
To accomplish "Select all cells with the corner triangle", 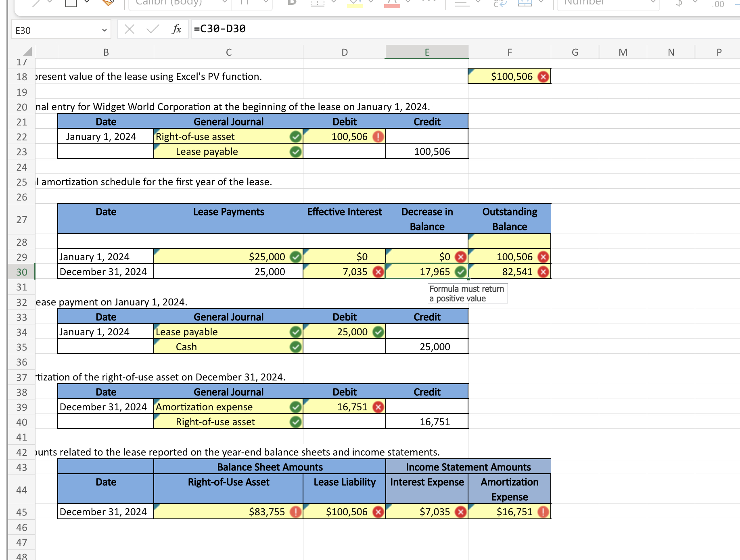I will (27, 52).
